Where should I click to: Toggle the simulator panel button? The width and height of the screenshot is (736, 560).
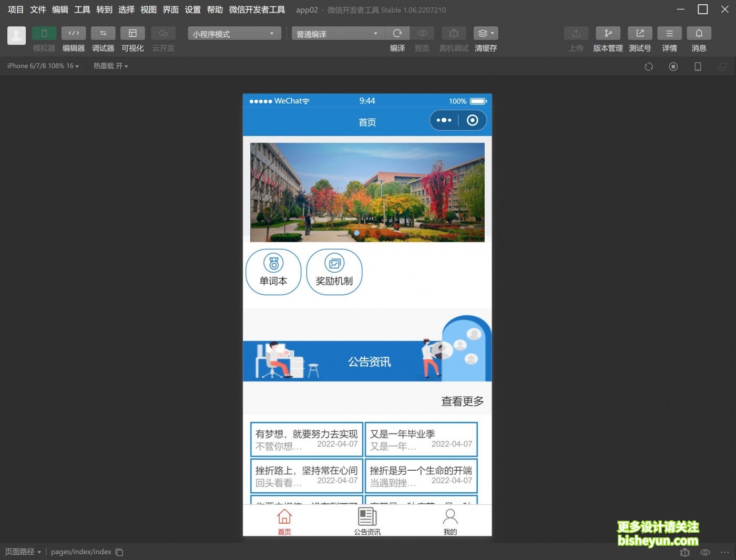click(44, 33)
